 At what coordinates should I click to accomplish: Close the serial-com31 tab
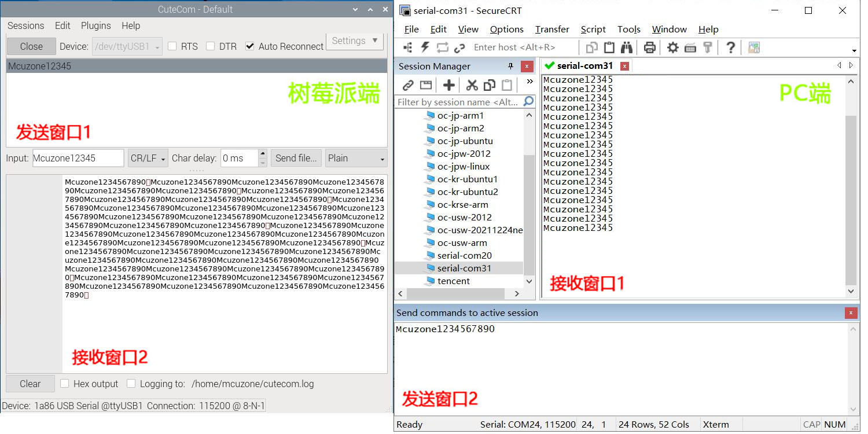click(x=624, y=66)
